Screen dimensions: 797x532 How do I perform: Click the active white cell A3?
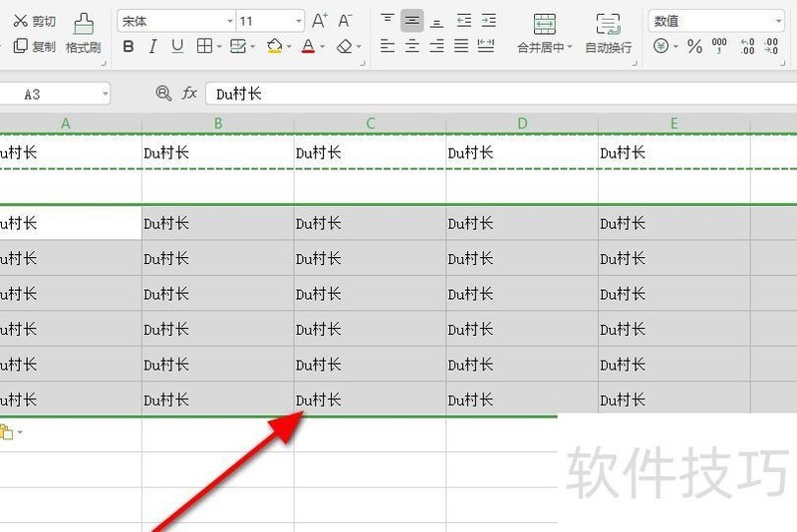[x=71, y=222]
